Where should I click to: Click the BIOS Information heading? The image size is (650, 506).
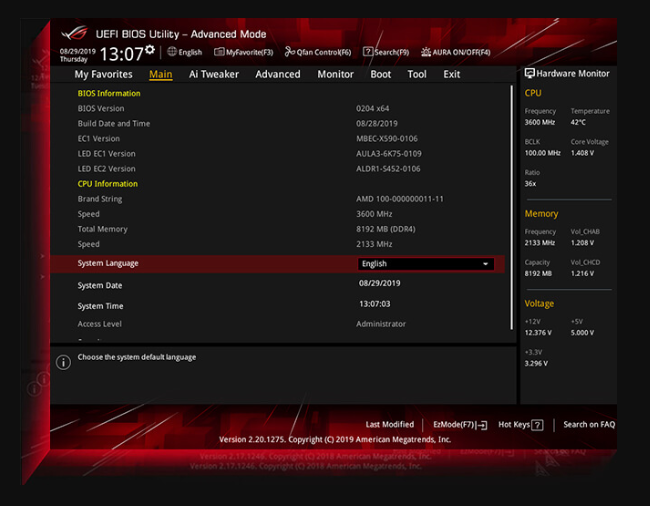109,93
